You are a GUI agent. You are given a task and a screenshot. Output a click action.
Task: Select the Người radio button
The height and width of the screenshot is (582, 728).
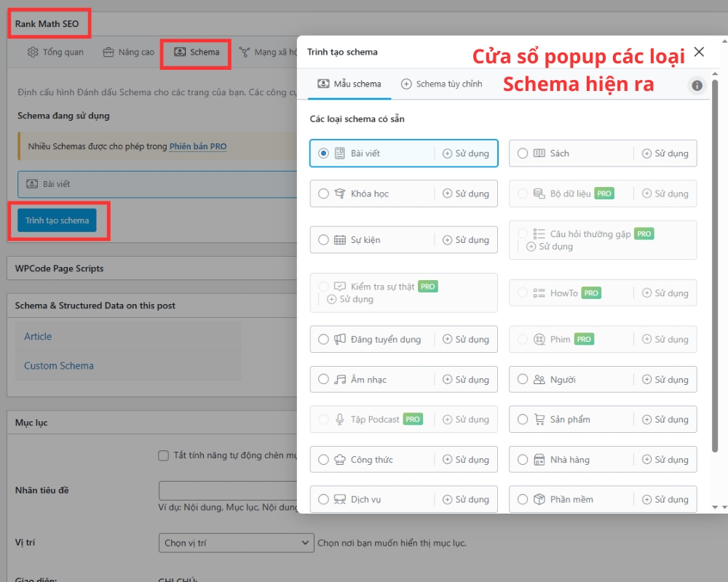click(x=523, y=379)
